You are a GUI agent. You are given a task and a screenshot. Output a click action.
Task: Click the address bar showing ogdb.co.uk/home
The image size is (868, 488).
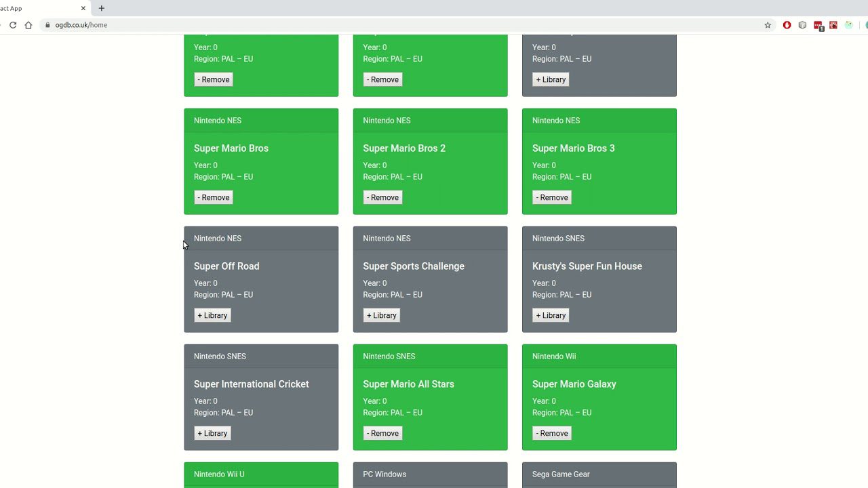[x=81, y=24]
